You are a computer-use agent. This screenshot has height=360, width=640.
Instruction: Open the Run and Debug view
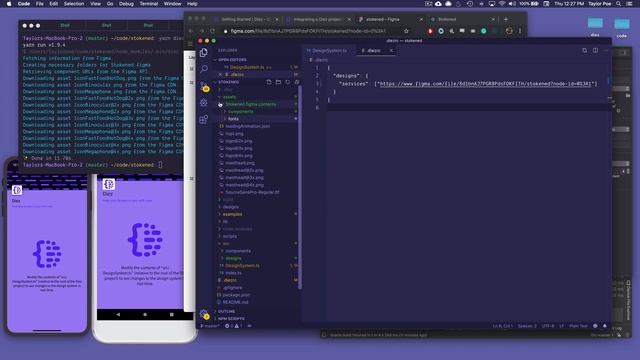[x=204, y=103]
